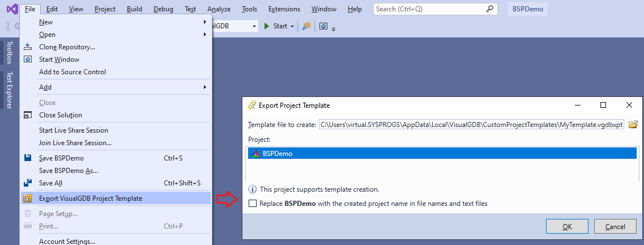Minimize the Export Project Template dialog

coord(578,105)
